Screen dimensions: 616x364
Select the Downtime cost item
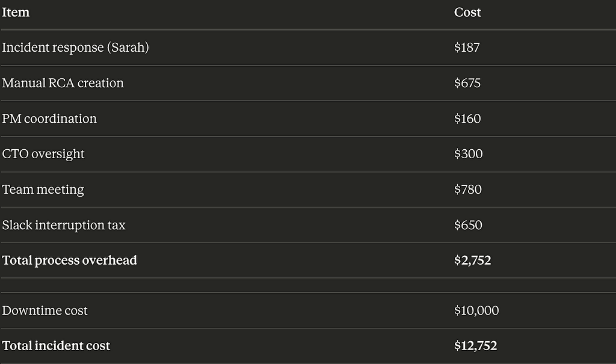click(45, 310)
